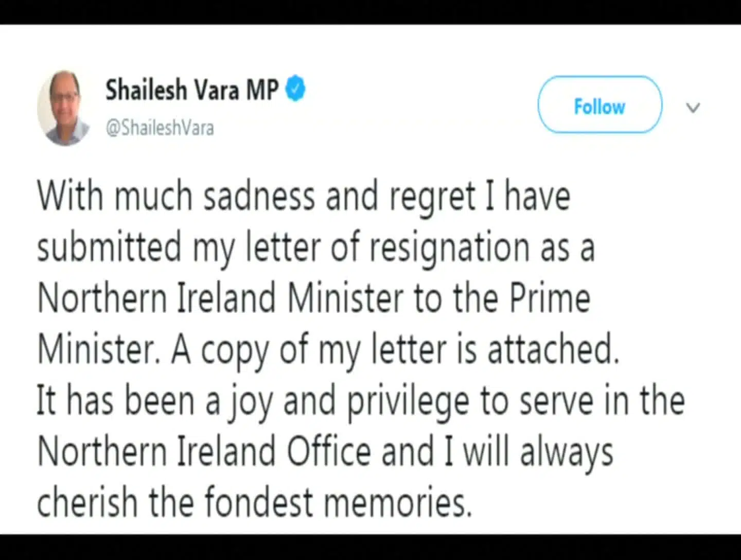Click the display name Shailesh Vara MP

click(x=192, y=90)
